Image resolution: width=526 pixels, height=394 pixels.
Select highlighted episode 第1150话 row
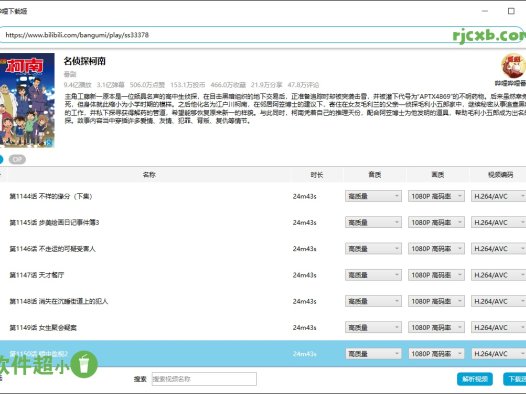(x=263, y=353)
